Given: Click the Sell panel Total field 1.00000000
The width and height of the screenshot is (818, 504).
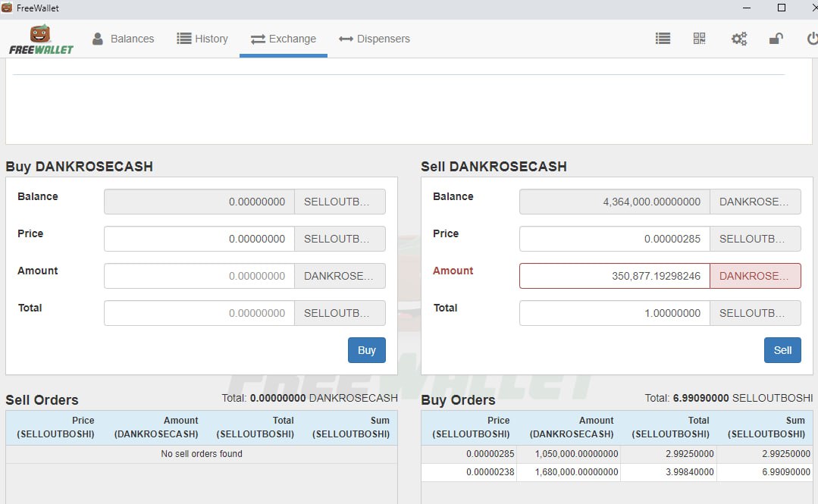Looking at the screenshot, I should pyautogui.click(x=615, y=313).
